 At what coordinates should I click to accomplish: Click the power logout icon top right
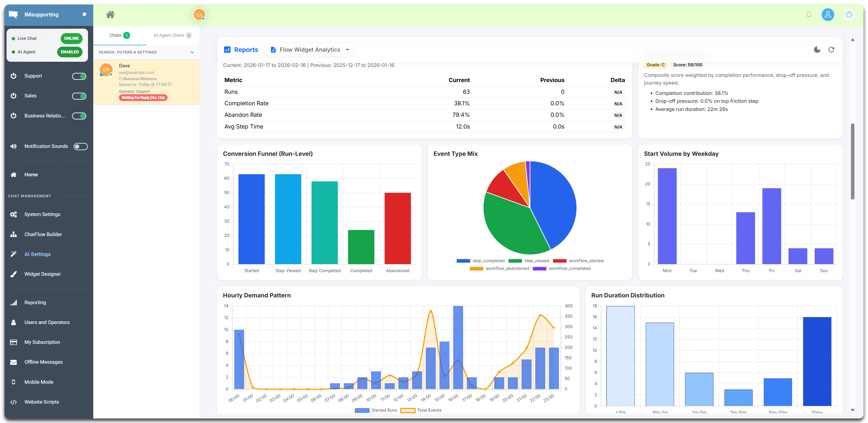pyautogui.click(x=849, y=14)
